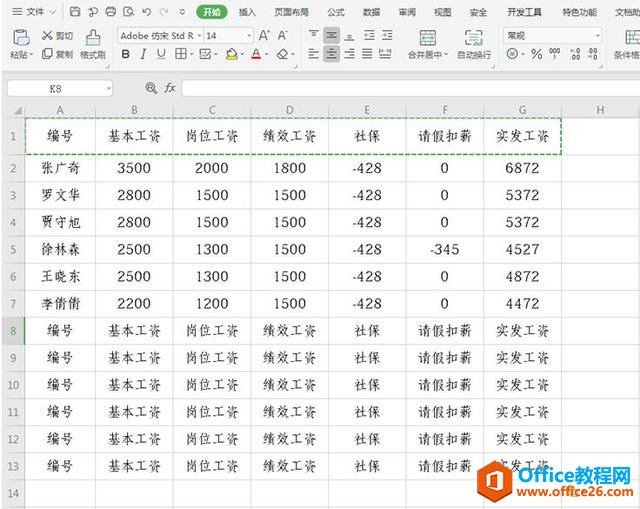
Task: Expand font color dropdown arrow
Action: [267, 54]
